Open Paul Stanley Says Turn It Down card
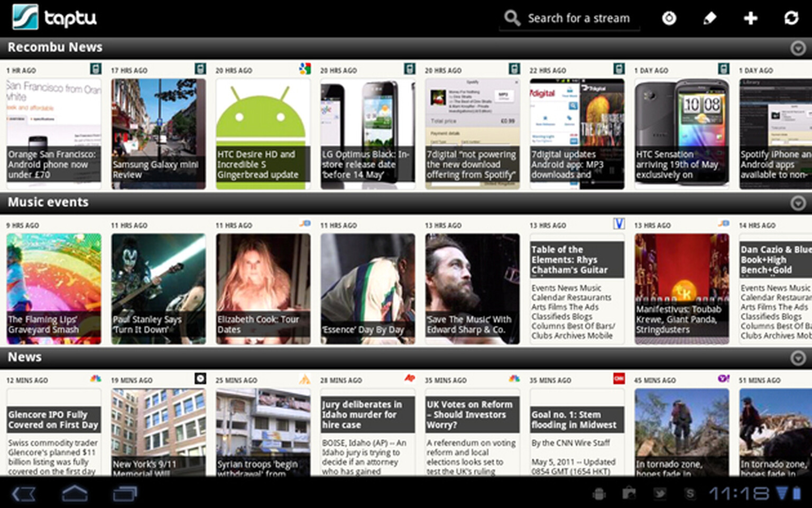This screenshot has height=508, width=812. [x=159, y=289]
